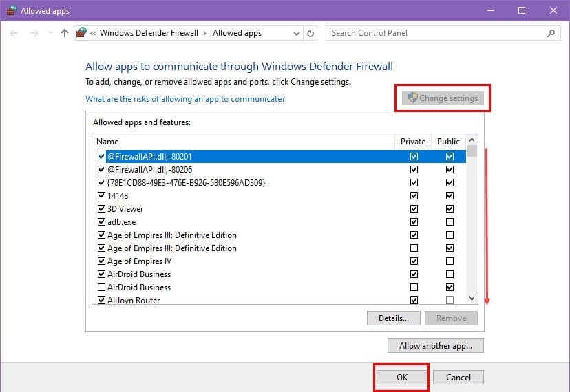570x392 pixels.
Task: Select the Age of Empires IV row
Action: [280, 261]
